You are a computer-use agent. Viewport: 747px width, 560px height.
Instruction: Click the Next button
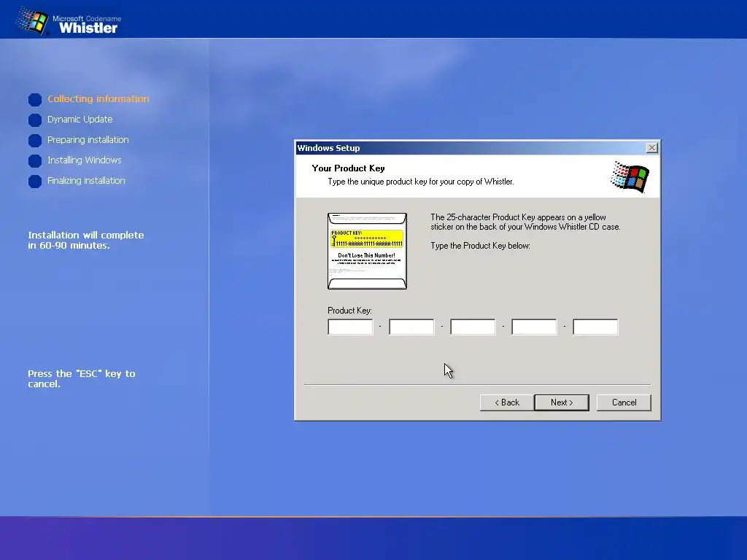[x=562, y=402]
